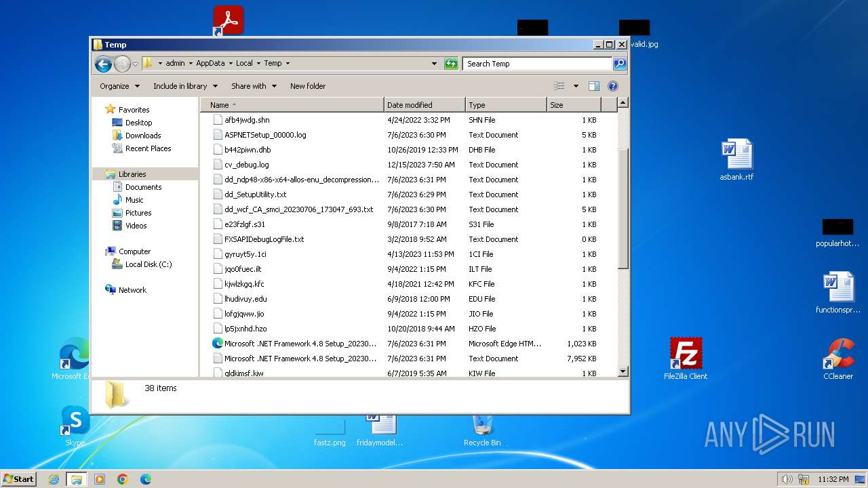Image resolution: width=868 pixels, height=488 pixels.
Task: Click the taskbar clock showing 11:32 PM
Action: coord(833,479)
